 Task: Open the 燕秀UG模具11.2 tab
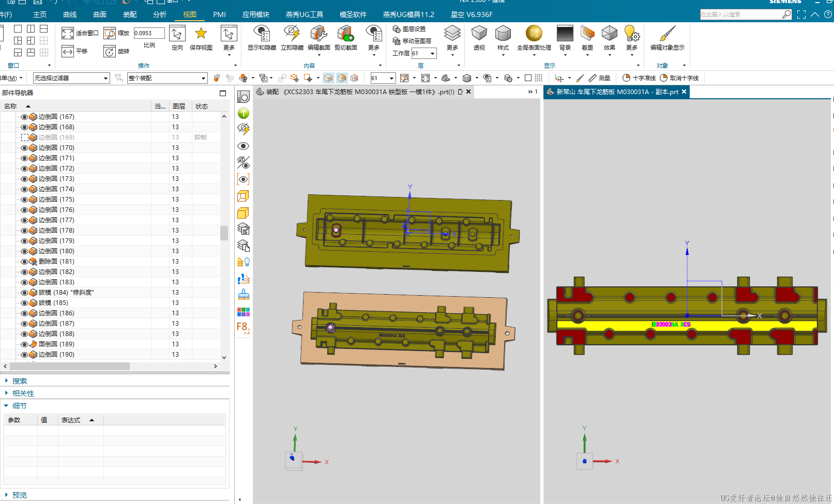click(408, 14)
